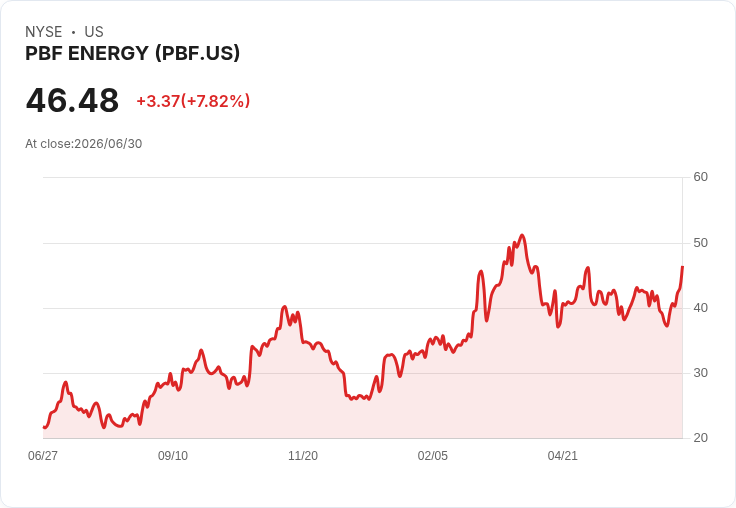Select the 11/20 date label on x-axis
The width and height of the screenshot is (736, 508).
[303, 456]
